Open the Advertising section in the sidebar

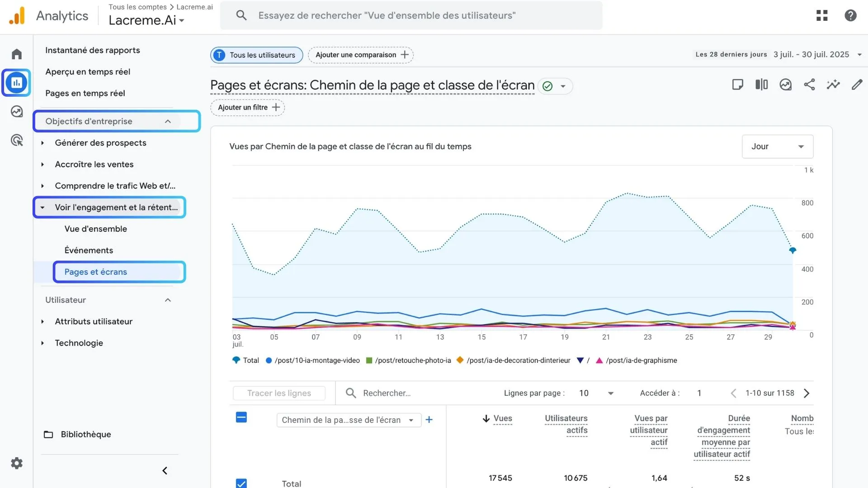tap(16, 140)
